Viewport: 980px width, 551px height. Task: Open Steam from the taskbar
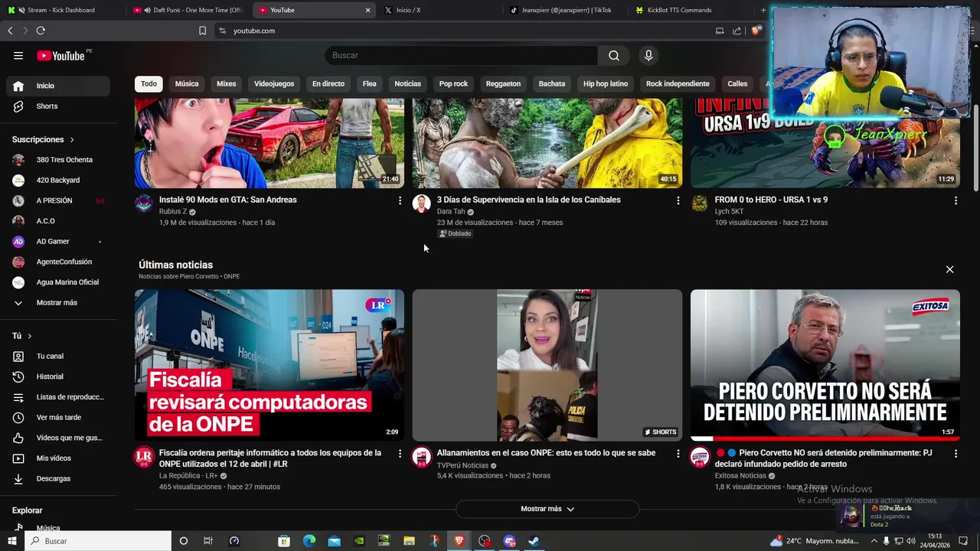click(x=534, y=541)
